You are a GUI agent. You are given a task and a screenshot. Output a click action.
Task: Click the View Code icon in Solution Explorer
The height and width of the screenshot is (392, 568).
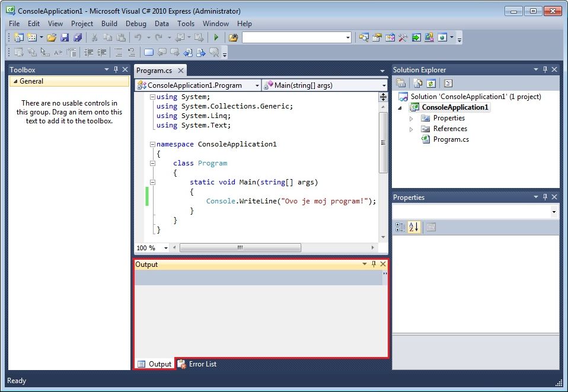[x=448, y=84]
